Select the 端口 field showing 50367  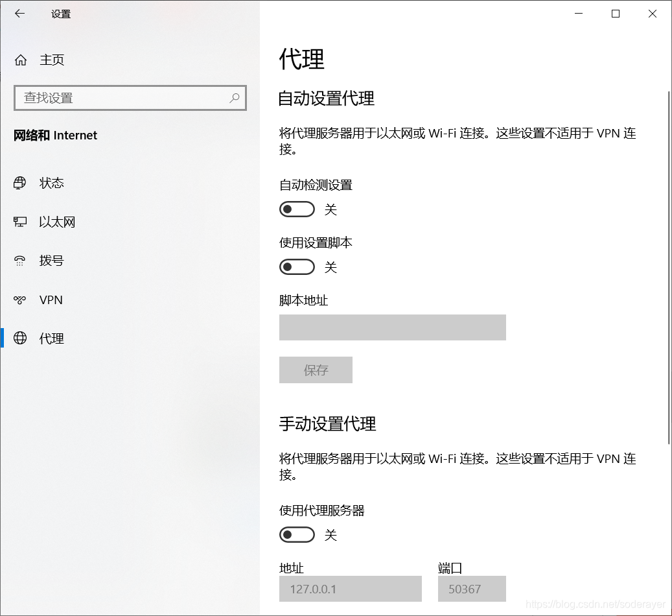(472, 589)
